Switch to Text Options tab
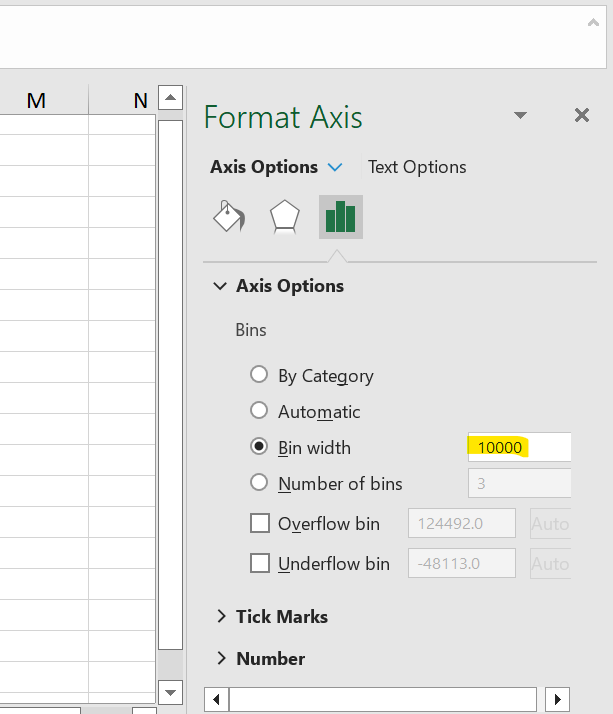The width and height of the screenshot is (613, 714). tap(417, 167)
